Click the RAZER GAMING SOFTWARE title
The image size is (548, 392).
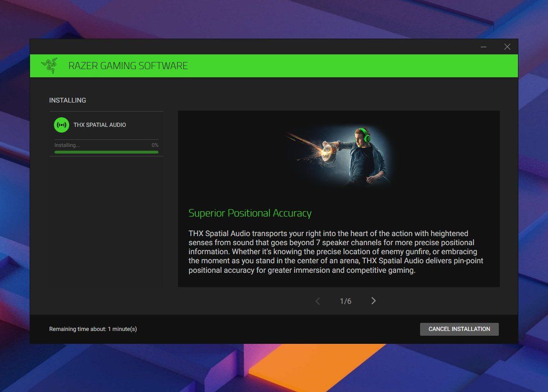128,66
